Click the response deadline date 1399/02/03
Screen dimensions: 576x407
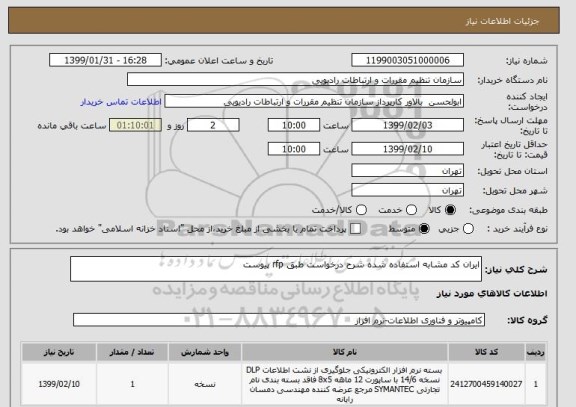click(x=407, y=125)
